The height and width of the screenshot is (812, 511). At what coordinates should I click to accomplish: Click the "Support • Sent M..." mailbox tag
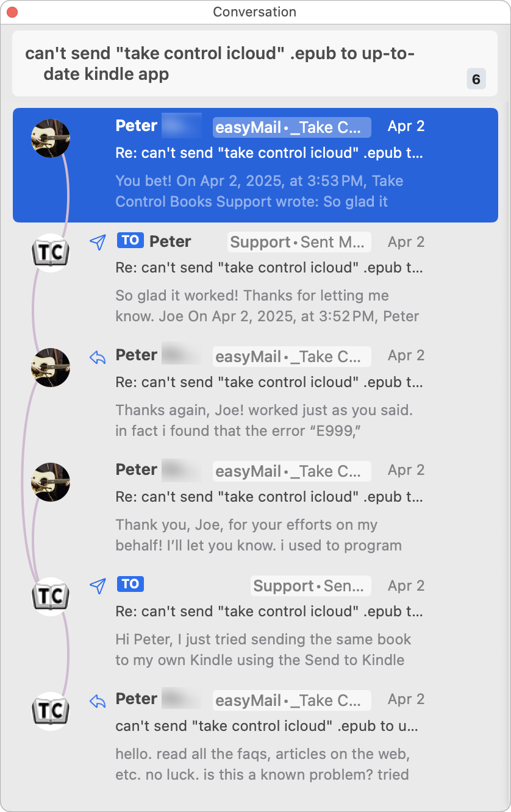click(299, 242)
